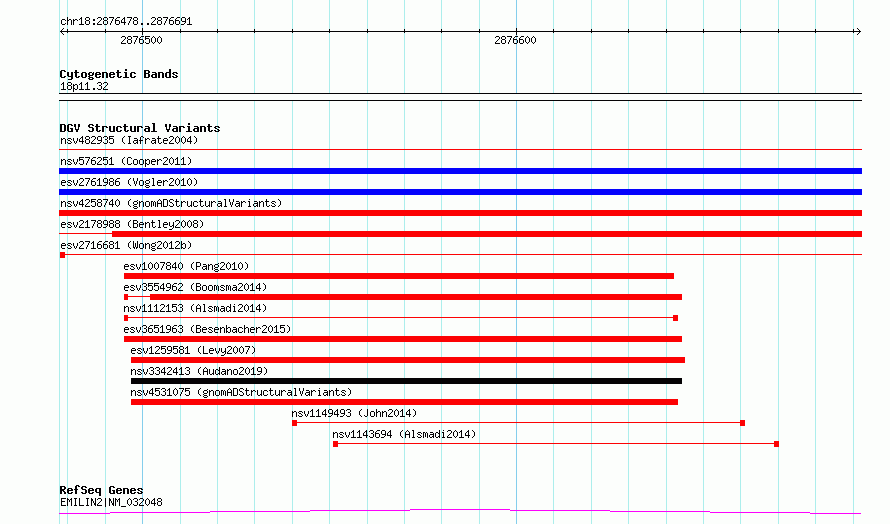Screen dimensions: 890x524
Task: Click the esv2716681 red start marker
Action: tap(62, 255)
